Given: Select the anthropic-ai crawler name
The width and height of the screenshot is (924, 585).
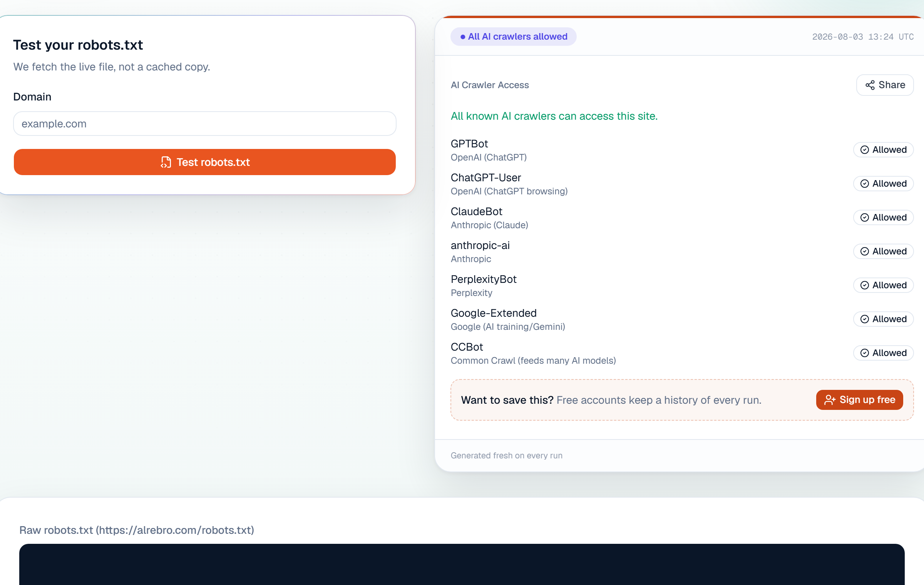Looking at the screenshot, I should pyautogui.click(x=480, y=245).
